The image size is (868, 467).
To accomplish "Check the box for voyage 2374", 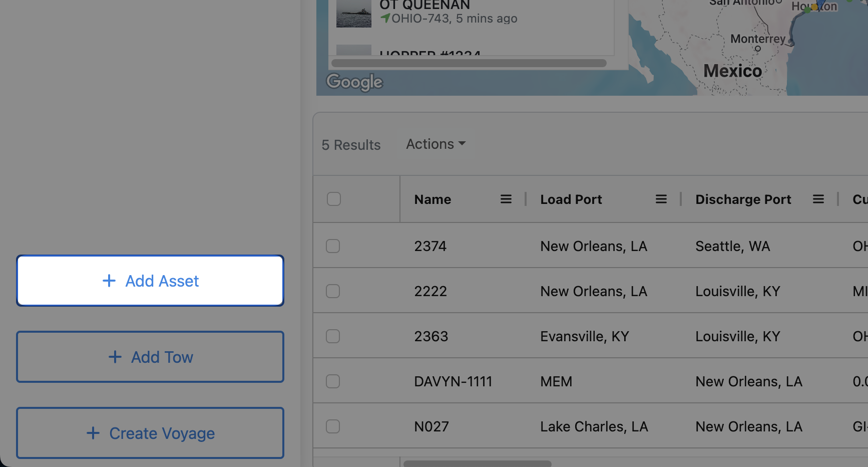I will coord(333,246).
